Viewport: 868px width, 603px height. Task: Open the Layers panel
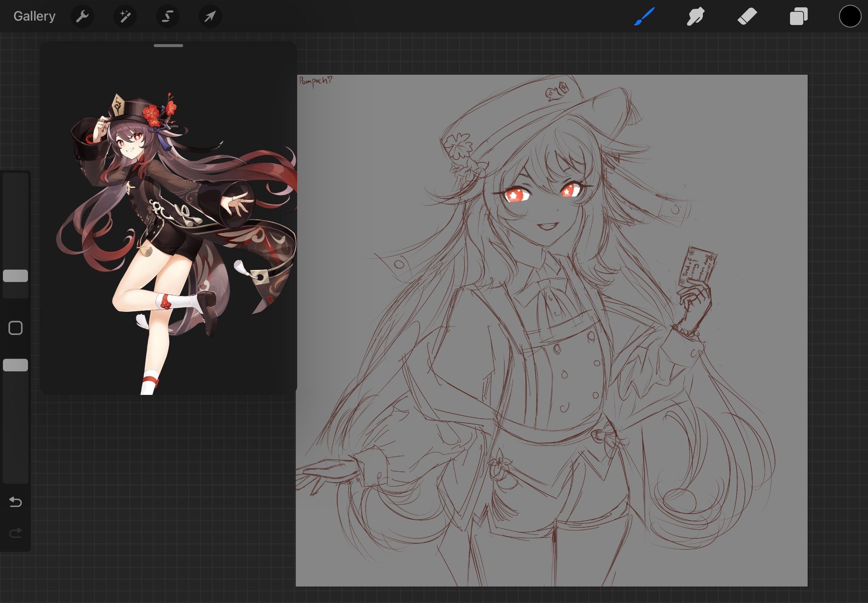[798, 16]
